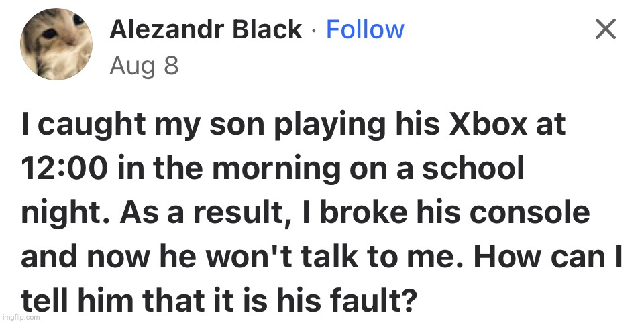Click the cat profile picture avatar

tap(56, 45)
